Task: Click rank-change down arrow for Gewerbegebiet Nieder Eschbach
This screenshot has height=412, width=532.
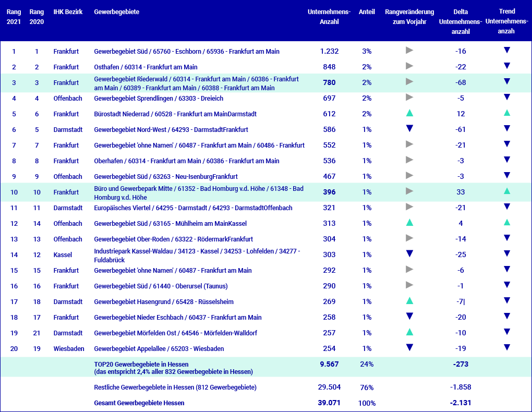Action: 409,317
